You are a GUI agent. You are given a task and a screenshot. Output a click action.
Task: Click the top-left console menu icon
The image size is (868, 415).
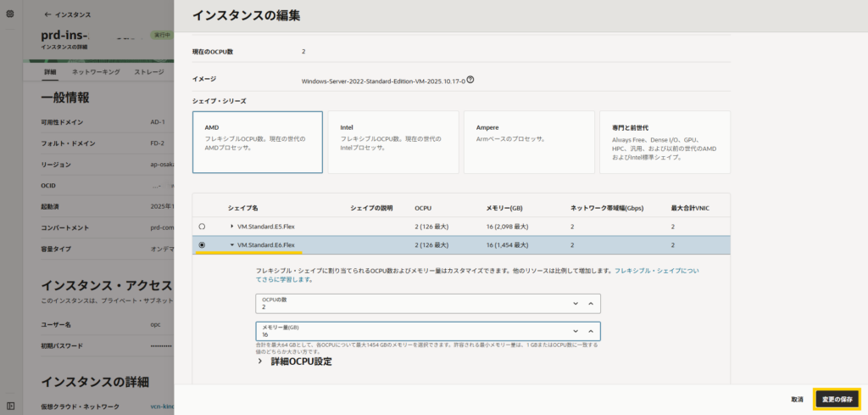tap(10, 14)
